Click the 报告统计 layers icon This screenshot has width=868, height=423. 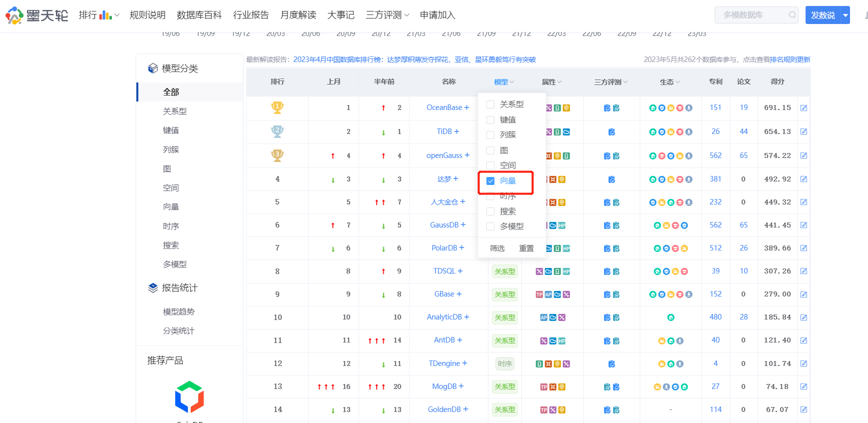coord(153,288)
